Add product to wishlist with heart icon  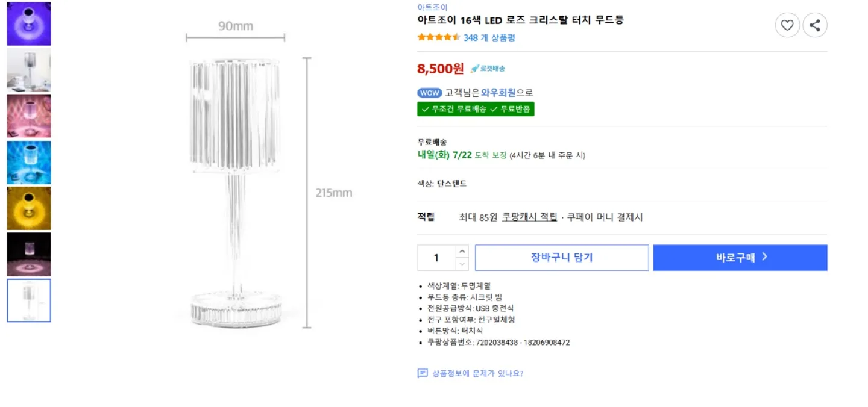point(787,25)
